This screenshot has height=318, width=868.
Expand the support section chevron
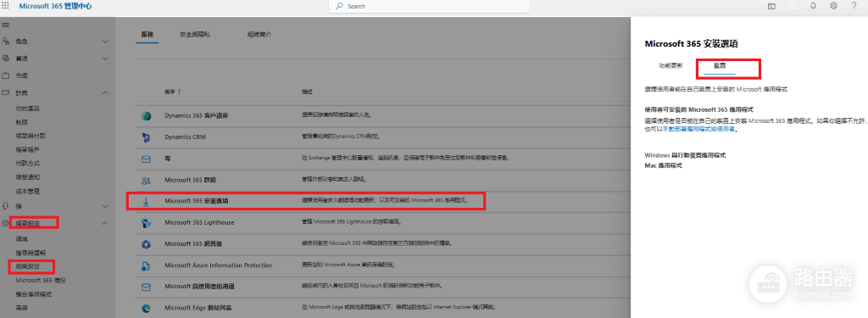click(105, 206)
